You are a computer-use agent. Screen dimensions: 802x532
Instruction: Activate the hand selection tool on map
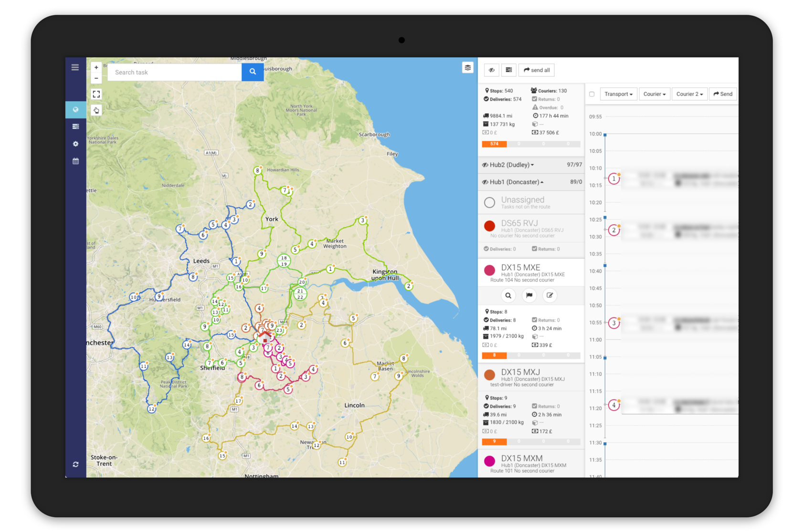tap(96, 110)
